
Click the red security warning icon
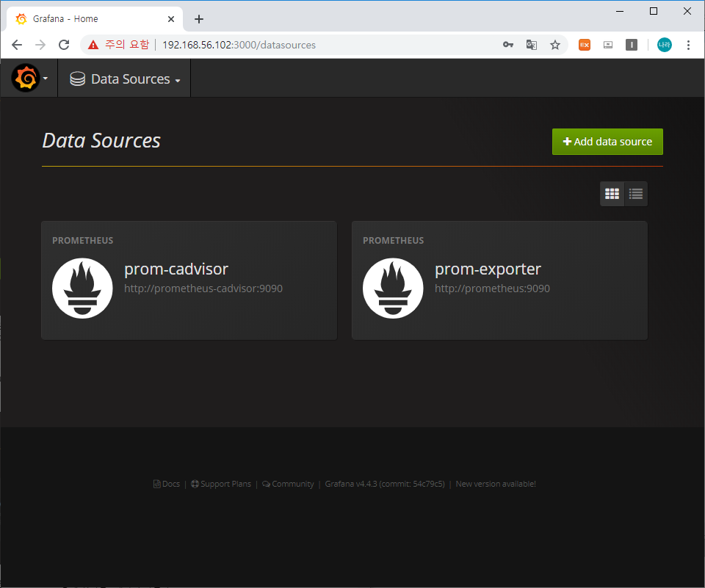click(x=93, y=45)
